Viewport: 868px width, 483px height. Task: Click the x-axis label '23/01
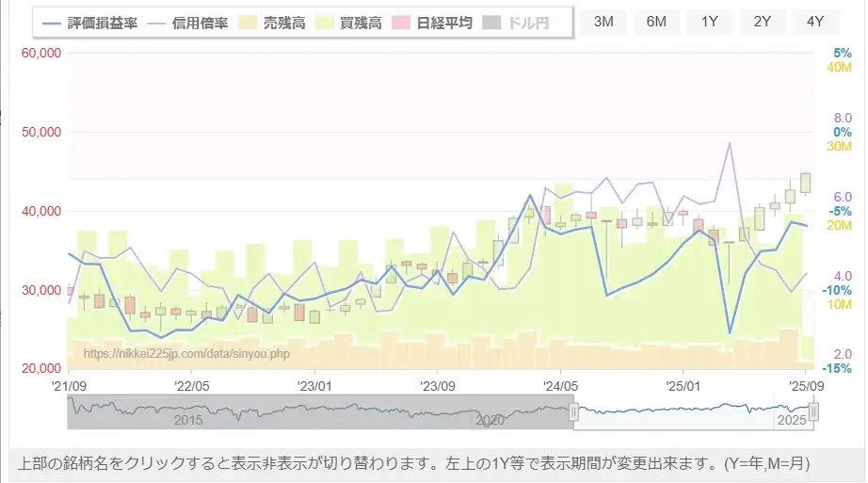pyautogui.click(x=314, y=386)
